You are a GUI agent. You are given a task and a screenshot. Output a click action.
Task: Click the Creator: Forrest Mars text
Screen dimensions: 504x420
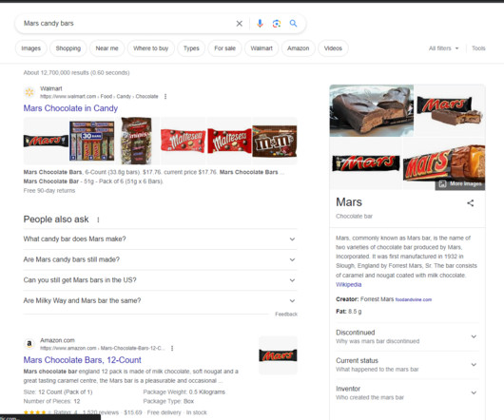(x=365, y=299)
